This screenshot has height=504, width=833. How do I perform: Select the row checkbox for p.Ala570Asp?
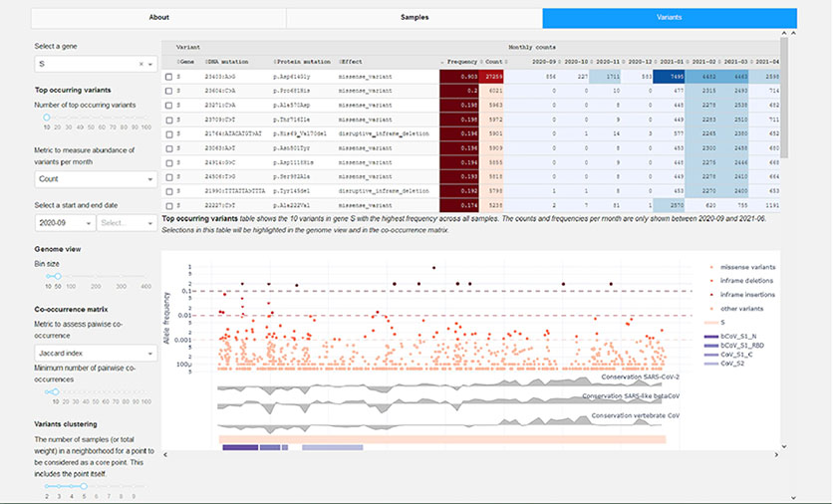(x=169, y=106)
